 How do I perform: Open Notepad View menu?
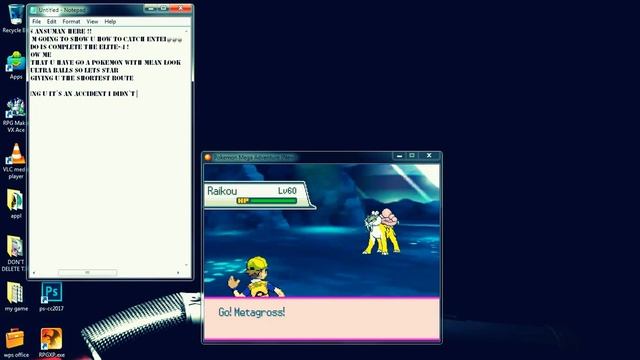pyautogui.click(x=92, y=21)
